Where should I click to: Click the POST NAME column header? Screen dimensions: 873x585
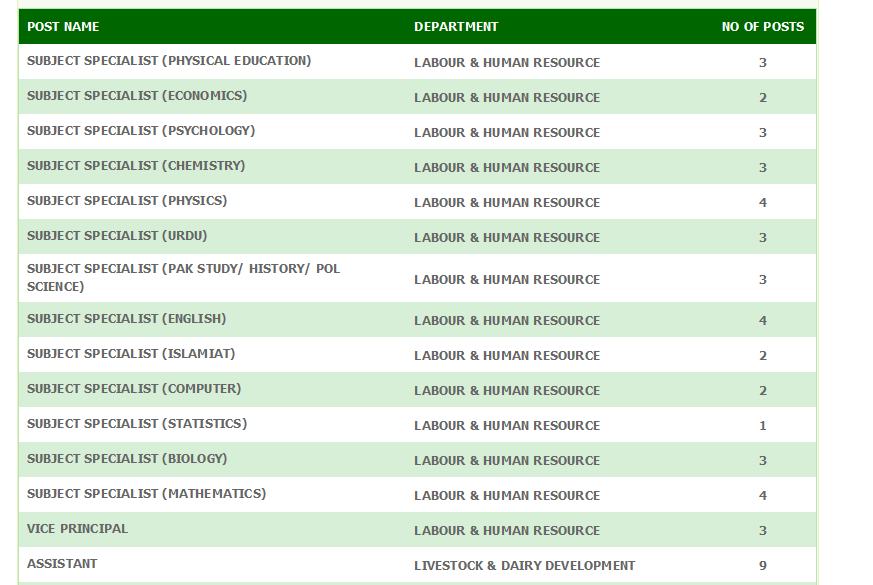(63, 27)
